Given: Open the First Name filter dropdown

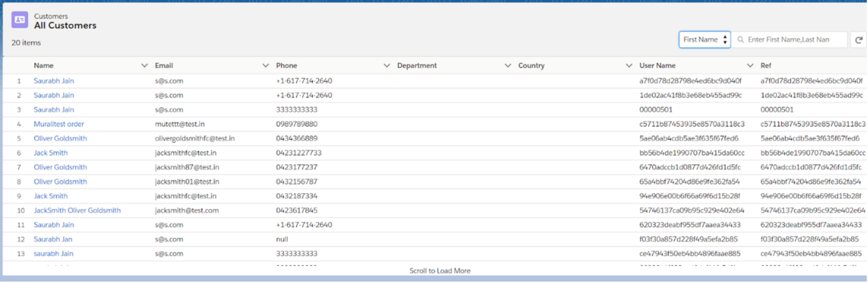Looking at the screenshot, I should 704,40.
